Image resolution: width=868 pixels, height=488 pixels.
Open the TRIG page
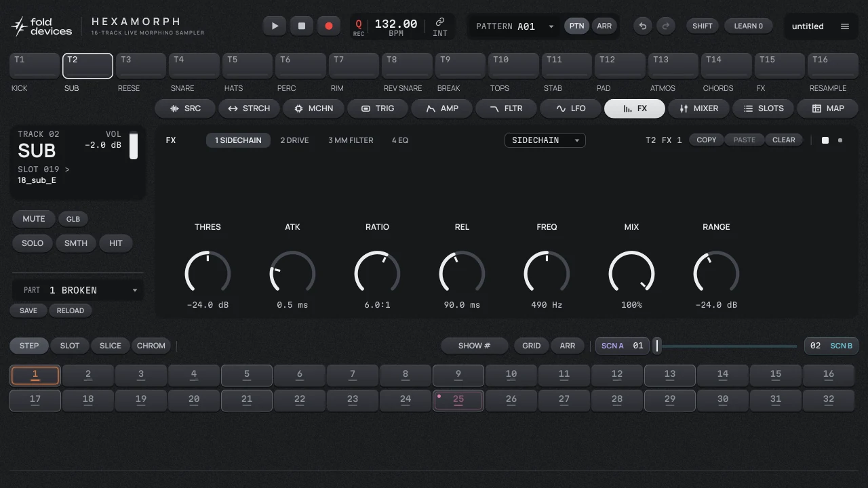tap(377, 108)
